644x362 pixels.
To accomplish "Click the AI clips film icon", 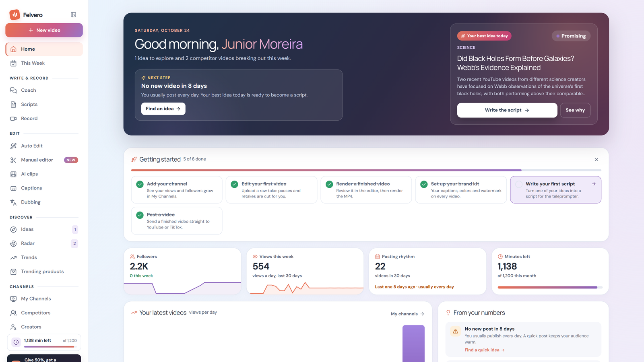I will 13,174.
